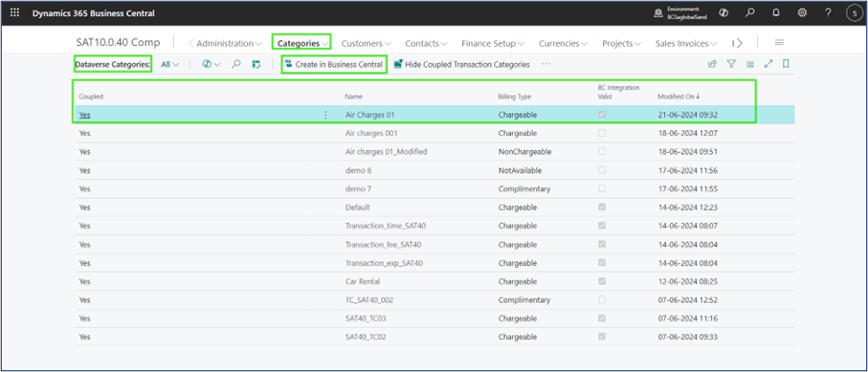
Task: Open the SAT10.0.40 Comp company link
Action: tap(118, 43)
